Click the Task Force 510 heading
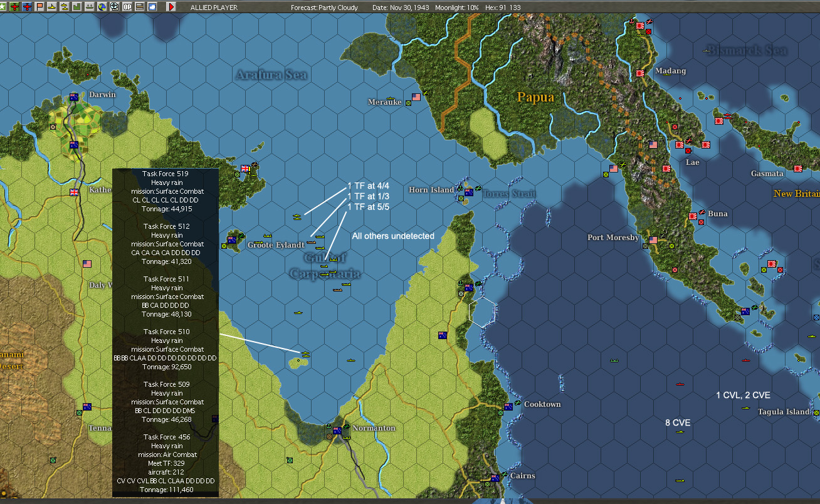This screenshot has height=504, width=820. coord(166,332)
